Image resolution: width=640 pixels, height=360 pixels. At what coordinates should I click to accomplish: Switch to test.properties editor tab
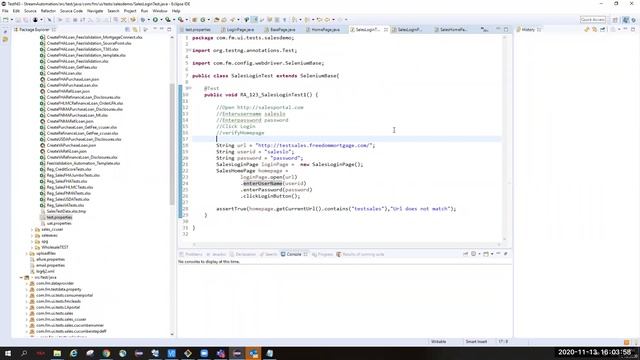click(197, 30)
